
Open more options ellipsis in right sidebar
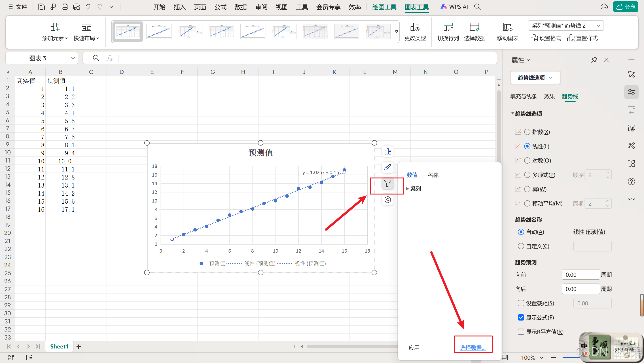pos(631,199)
